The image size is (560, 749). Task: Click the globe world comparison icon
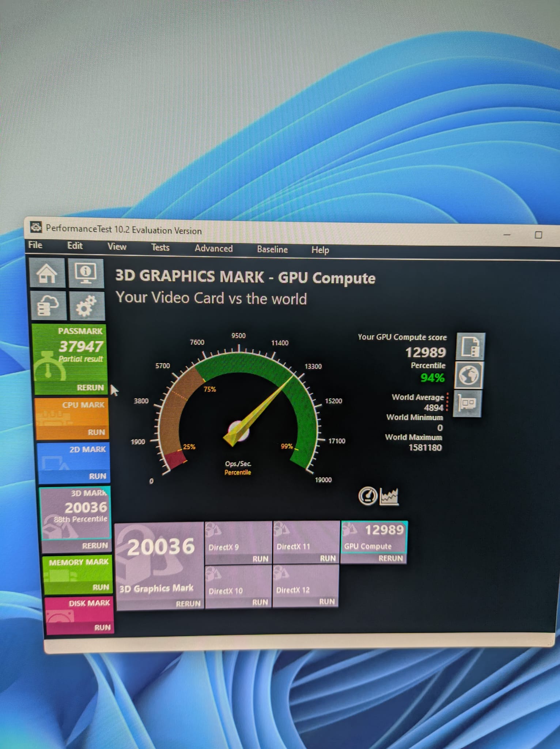(469, 375)
